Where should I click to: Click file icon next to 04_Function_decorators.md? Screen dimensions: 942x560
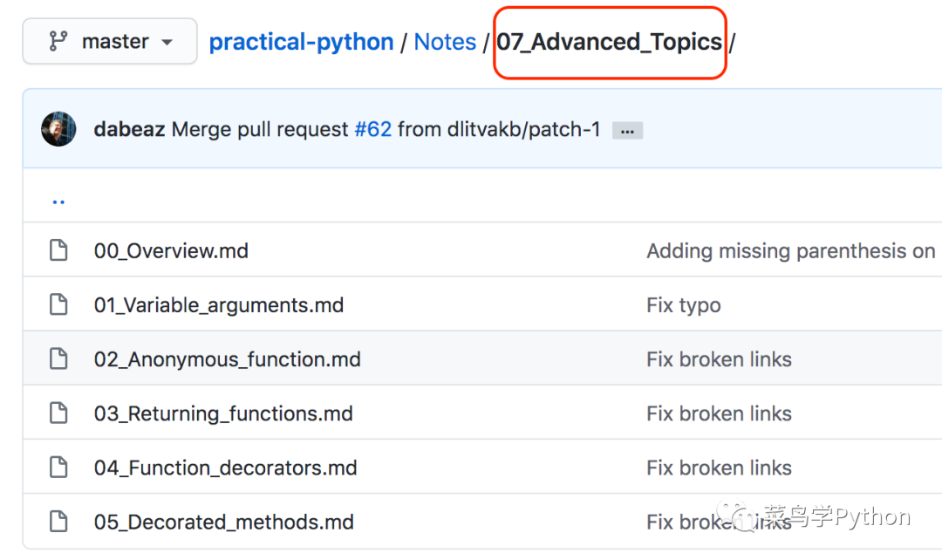(x=58, y=467)
